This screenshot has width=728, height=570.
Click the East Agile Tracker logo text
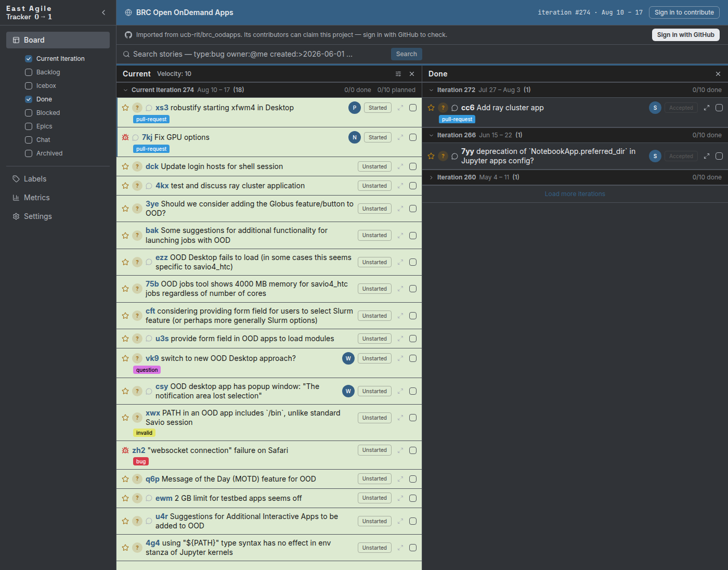click(29, 12)
